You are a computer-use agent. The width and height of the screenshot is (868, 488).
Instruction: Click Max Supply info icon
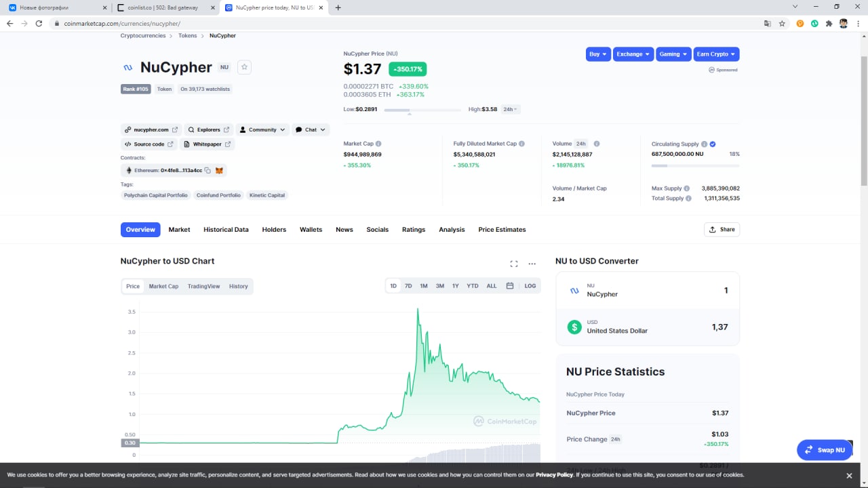[687, 188]
